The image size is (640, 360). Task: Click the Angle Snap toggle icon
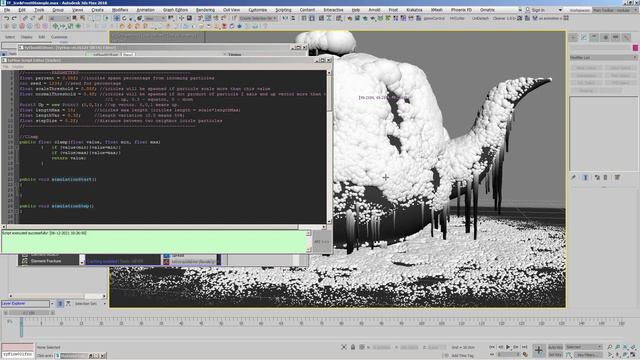[x=208, y=18]
